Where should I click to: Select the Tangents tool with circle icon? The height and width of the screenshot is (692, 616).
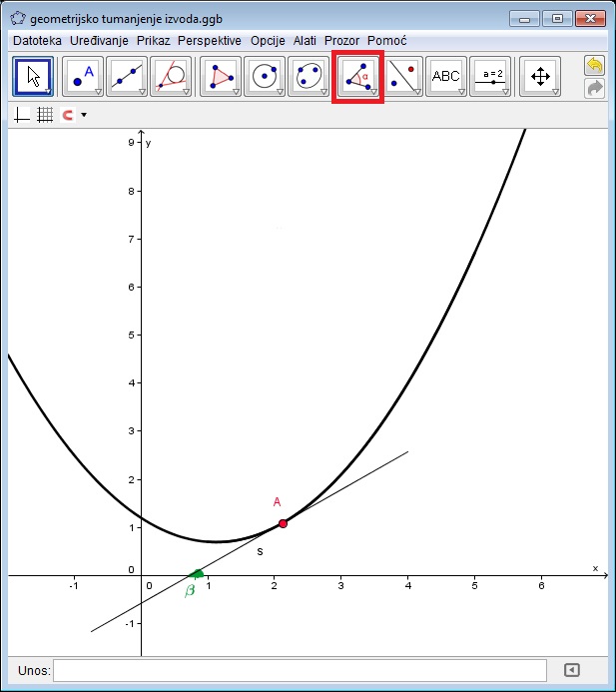(x=171, y=76)
